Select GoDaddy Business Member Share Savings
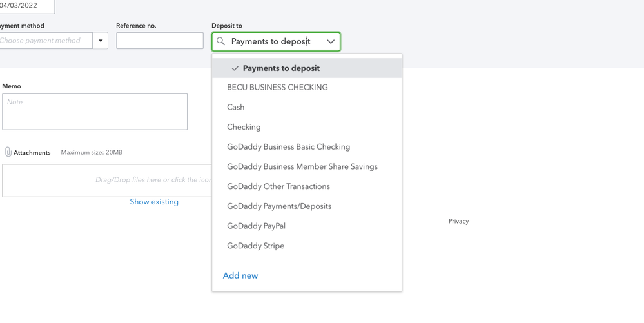This screenshot has height=323, width=644. click(x=302, y=166)
